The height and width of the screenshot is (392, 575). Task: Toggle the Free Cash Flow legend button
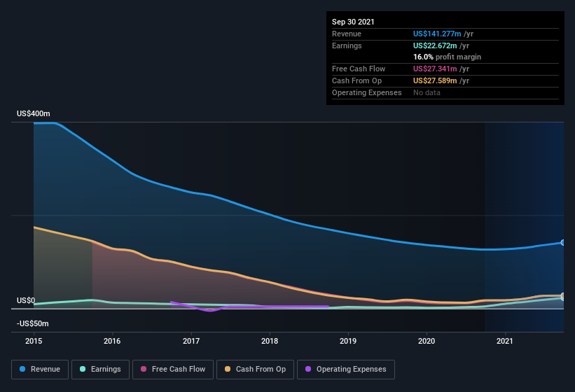pyautogui.click(x=173, y=370)
